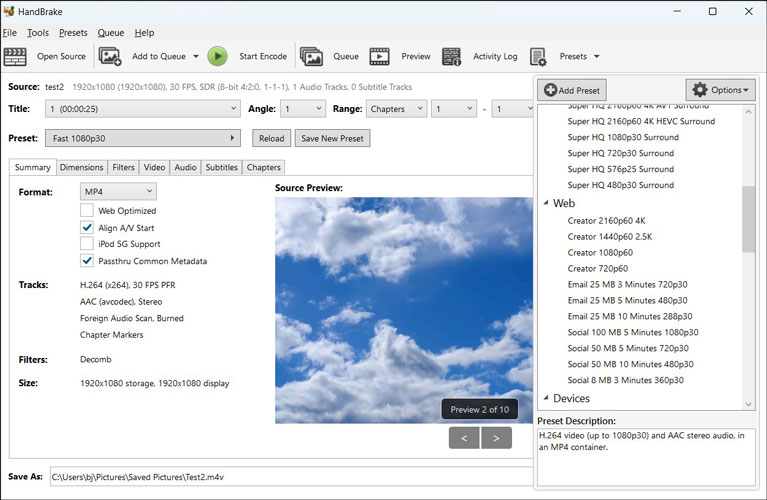Screen dimensions: 767x500
Task: Select the Summary tab
Action: click(32, 167)
